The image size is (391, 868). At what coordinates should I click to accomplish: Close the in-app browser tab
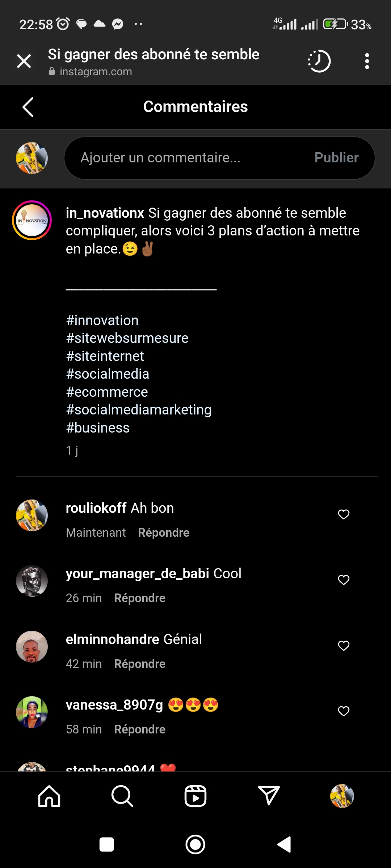click(x=24, y=61)
